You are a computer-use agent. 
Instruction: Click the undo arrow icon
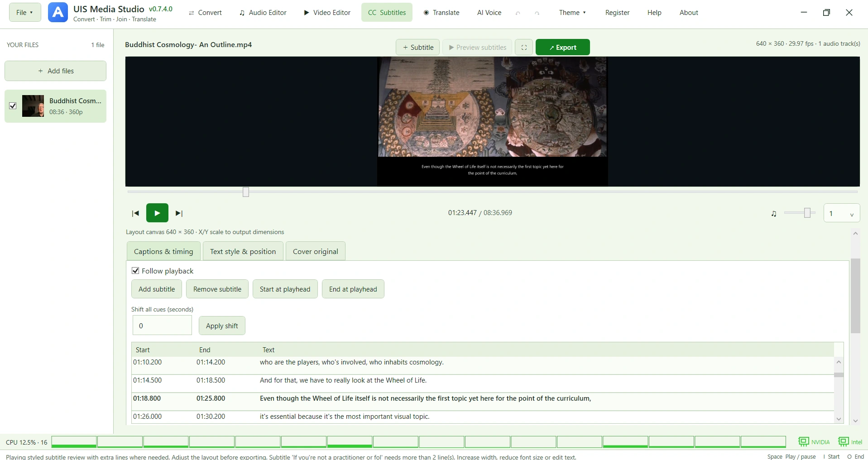518,13
